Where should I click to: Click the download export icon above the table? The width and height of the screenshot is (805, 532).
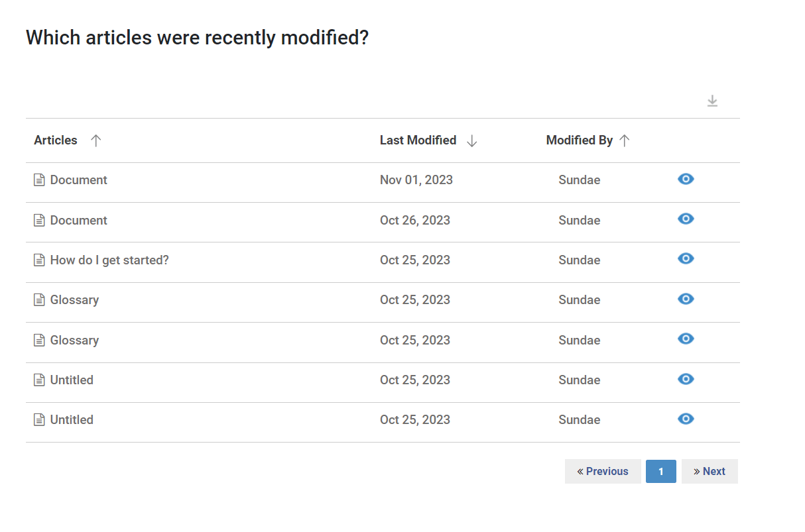point(712,101)
